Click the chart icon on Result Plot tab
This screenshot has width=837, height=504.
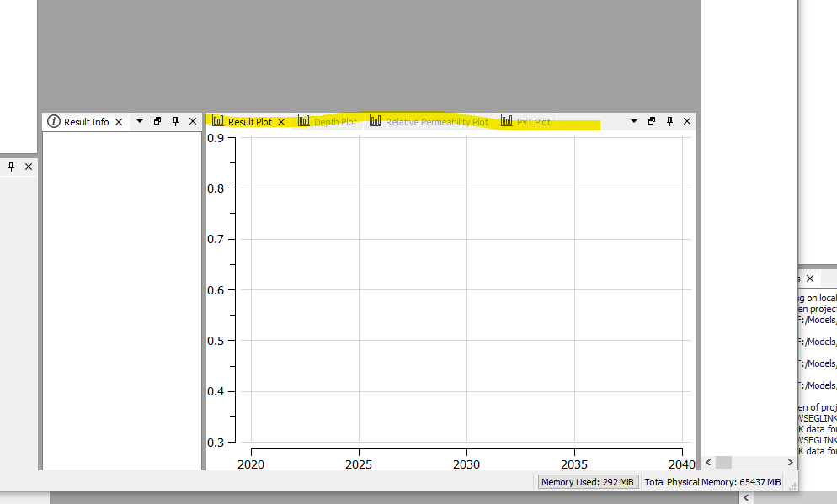(217, 121)
